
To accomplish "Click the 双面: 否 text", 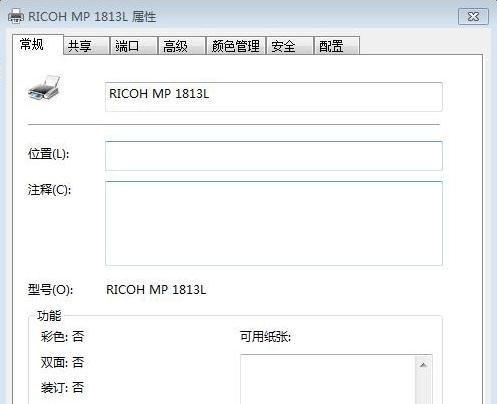I will click(x=62, y=362).
